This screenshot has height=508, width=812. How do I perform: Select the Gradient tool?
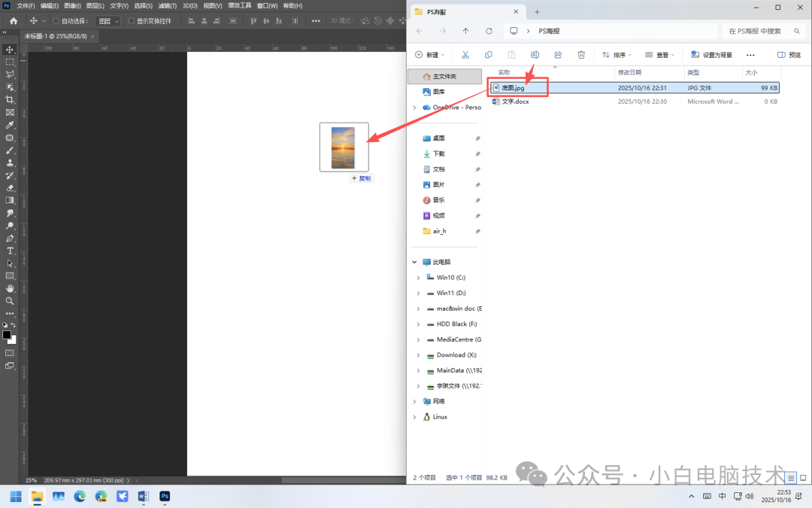coord(9,200)
